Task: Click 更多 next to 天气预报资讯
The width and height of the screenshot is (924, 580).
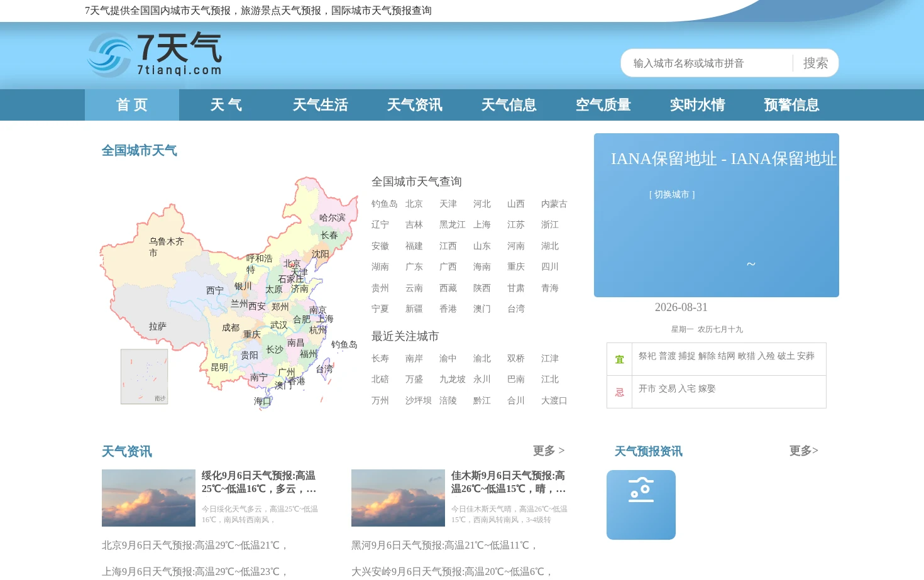Action: point(804,451)
